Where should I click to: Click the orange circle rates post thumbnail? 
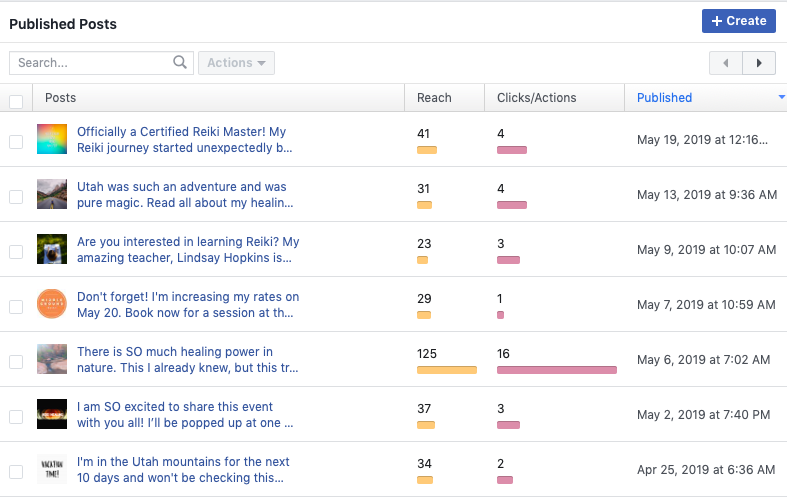coord(52,304)
